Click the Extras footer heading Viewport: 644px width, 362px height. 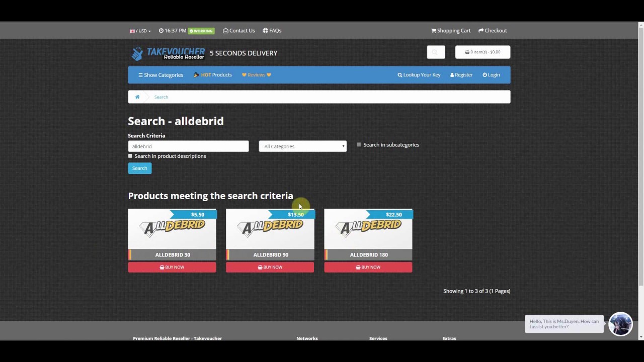click(449, 338)
